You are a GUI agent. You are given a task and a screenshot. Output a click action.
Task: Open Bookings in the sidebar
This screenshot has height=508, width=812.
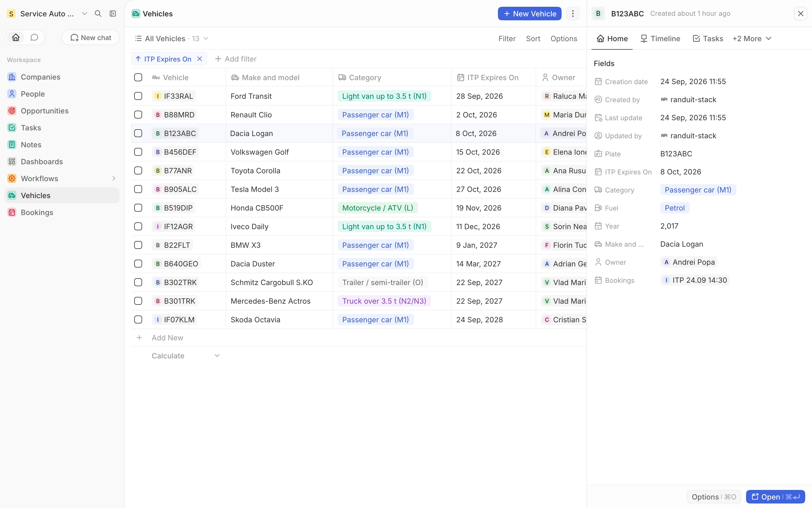[x=62, y=212]
